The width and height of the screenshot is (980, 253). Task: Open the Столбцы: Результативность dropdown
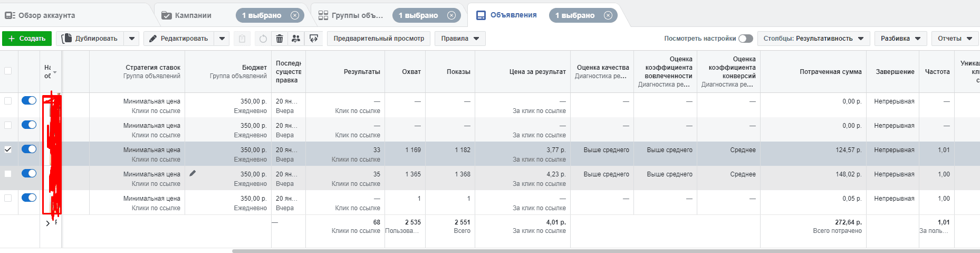click(813, 39)
